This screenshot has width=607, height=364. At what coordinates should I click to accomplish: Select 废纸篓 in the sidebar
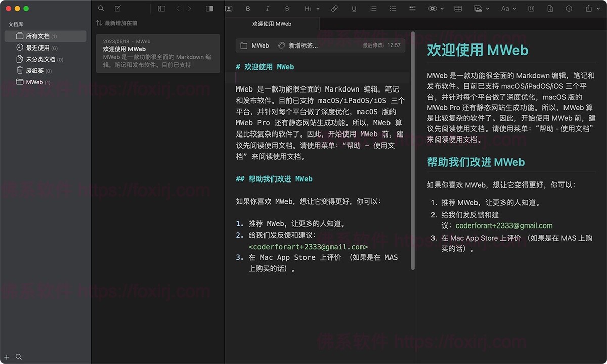tap(35, 70)
